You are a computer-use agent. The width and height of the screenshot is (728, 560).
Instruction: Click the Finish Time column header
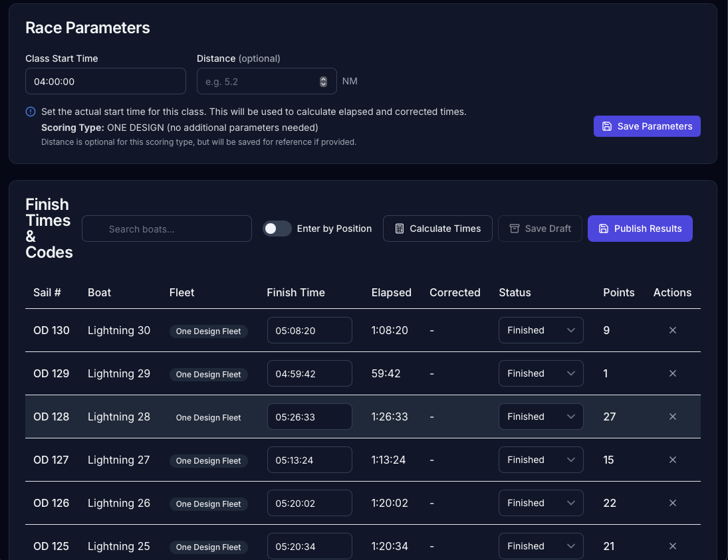pos(296,292)
